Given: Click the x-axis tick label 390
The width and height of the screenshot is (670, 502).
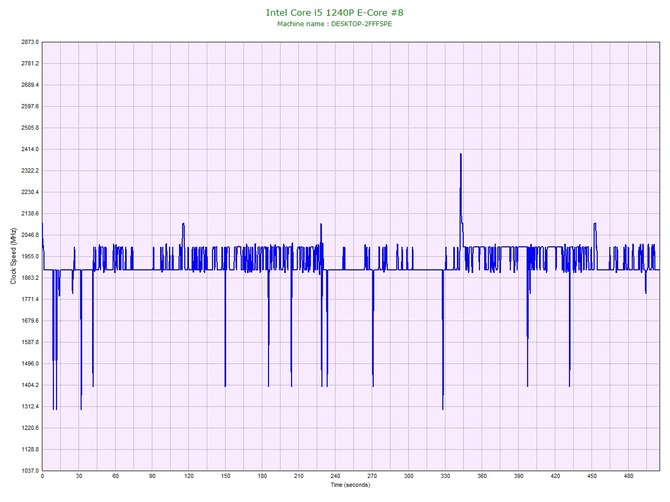Looking at the screenshot, I should [519, 476].
